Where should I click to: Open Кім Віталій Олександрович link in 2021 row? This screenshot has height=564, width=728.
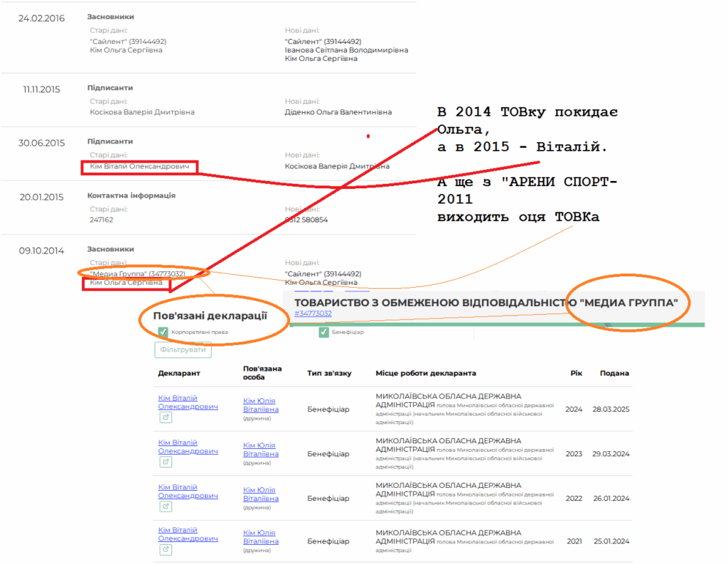188,534
